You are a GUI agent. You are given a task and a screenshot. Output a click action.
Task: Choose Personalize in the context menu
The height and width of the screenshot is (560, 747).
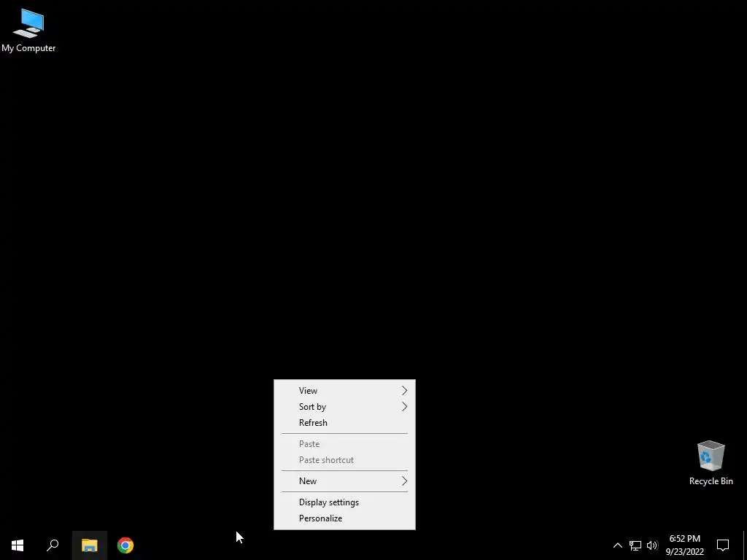point(344,518)
